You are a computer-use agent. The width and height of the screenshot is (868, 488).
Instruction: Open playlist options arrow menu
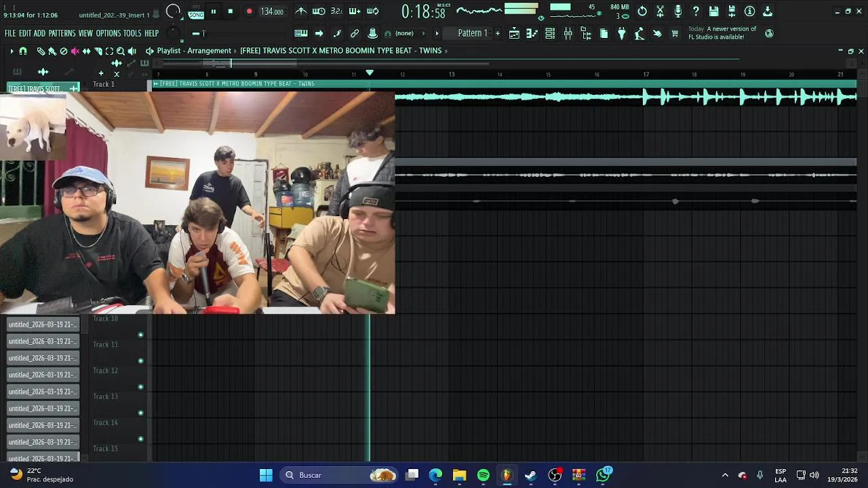[x=12, y=51]
